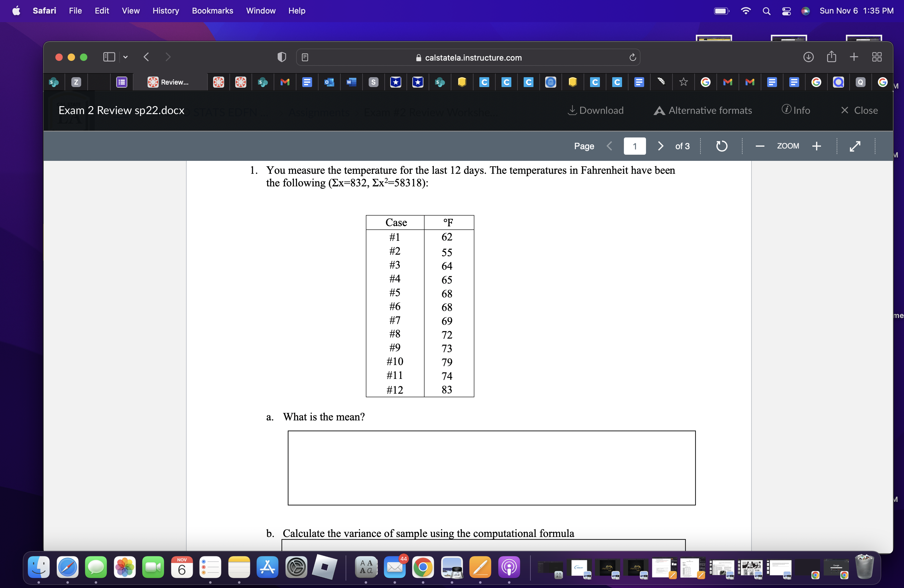
Task: Open the Bookmarks menu
Action: [x=212, y=11]
